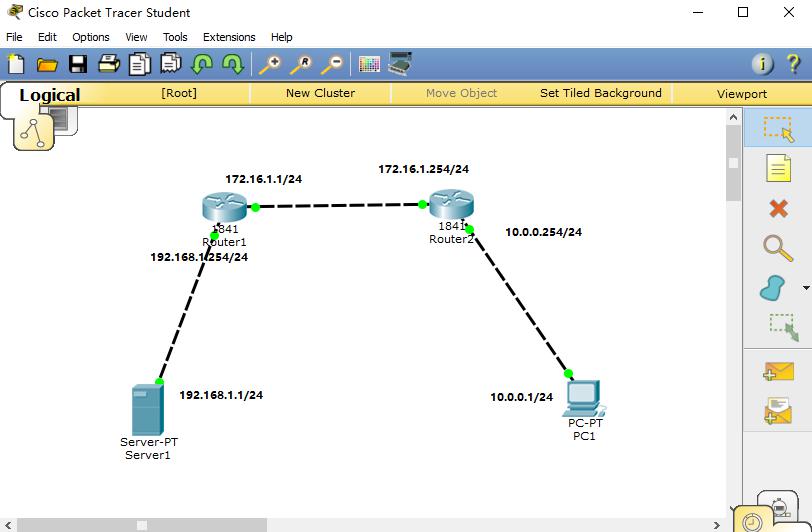Select the Router1 device

[224, 207]
